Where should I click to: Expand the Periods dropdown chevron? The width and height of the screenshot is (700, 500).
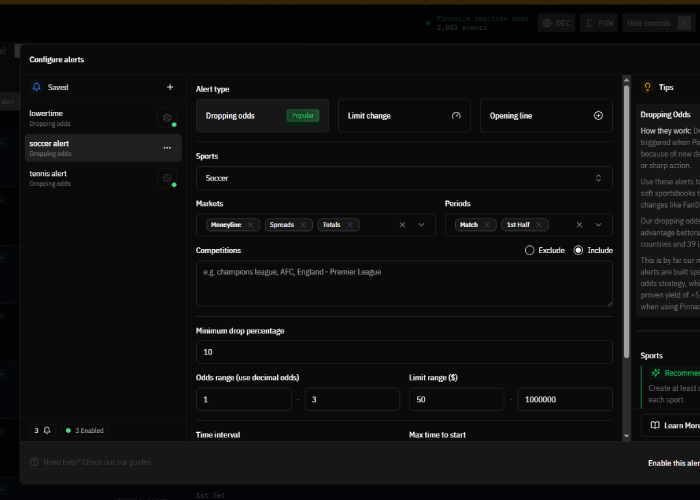598,225
